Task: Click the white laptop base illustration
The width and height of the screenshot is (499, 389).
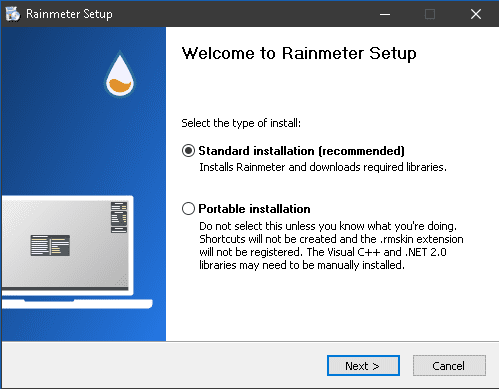Action: tap(77, 304)
